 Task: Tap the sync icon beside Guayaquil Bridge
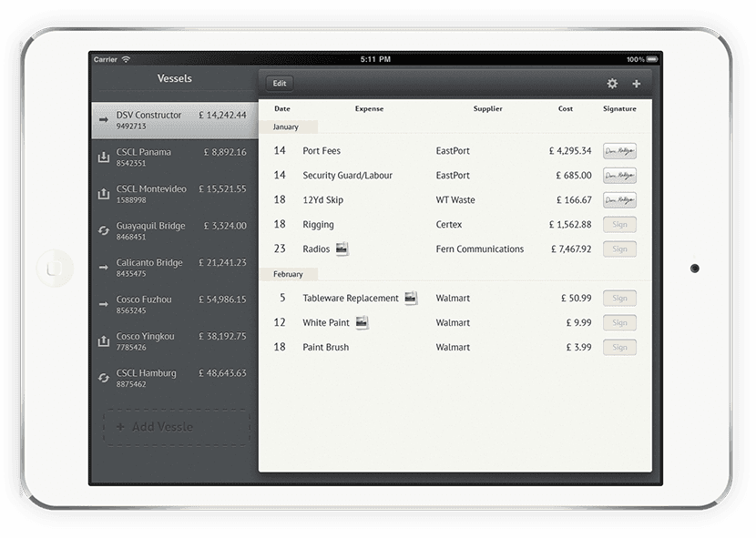103,231
